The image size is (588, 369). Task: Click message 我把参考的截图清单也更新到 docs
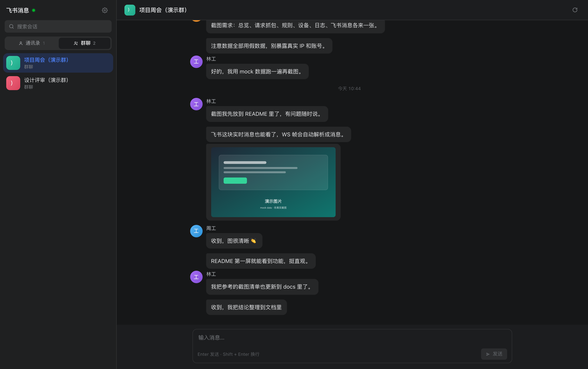click(x=262, y=287)
